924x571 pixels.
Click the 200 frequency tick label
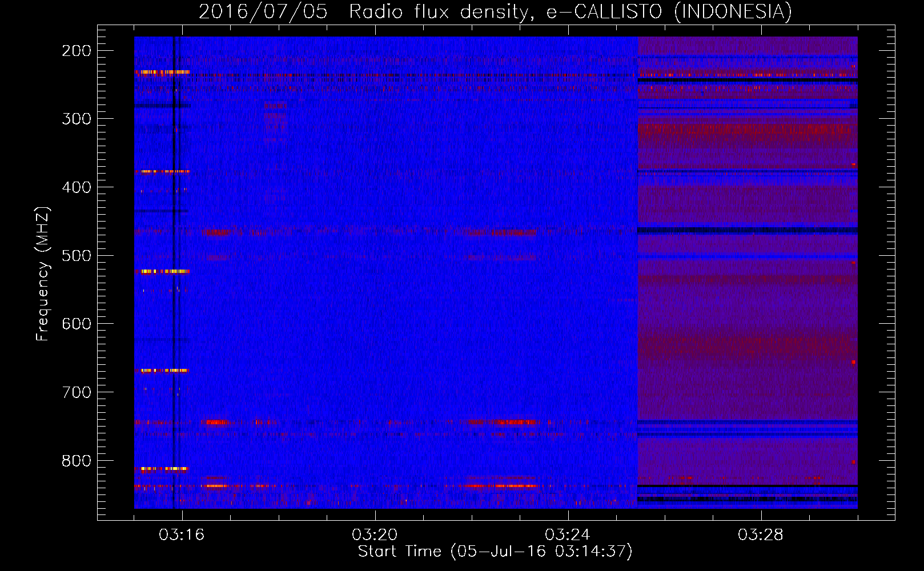tap(77, 51)
